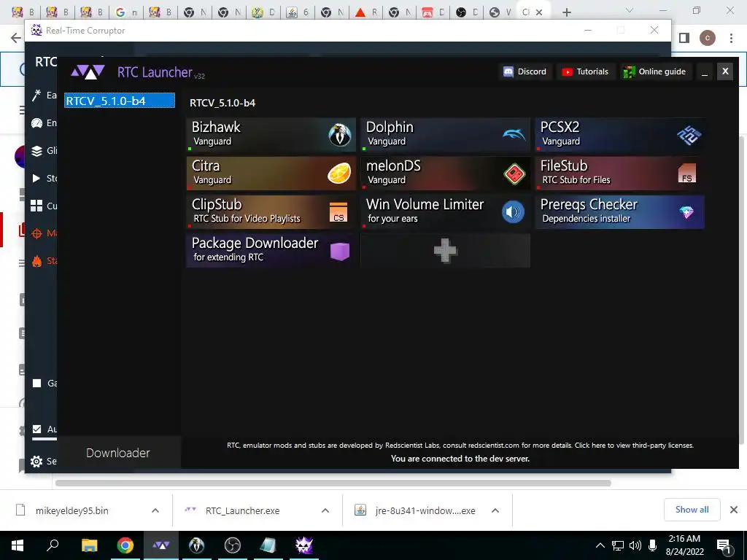Image resolution: width=747 pixels, height=560 pixels.
Task: Open volume control in system tray
Action: (635, 545)
